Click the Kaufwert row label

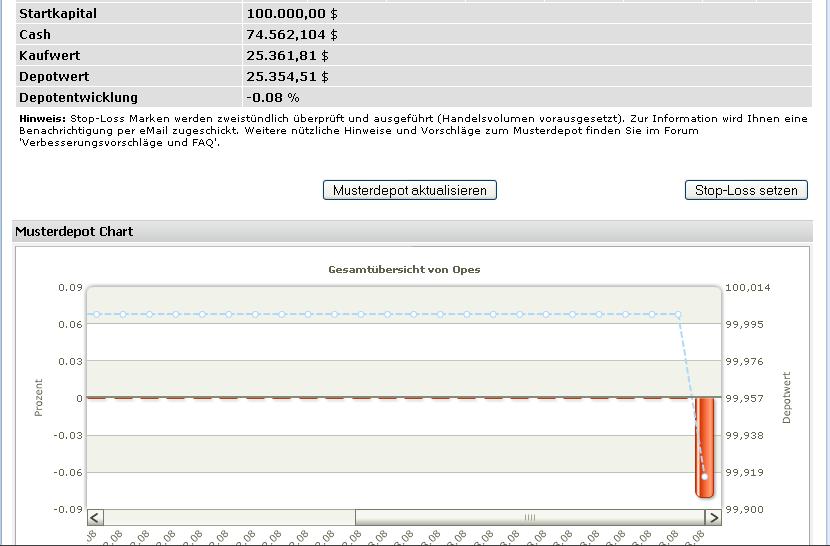pyautogui.click(x=50, y=56)
